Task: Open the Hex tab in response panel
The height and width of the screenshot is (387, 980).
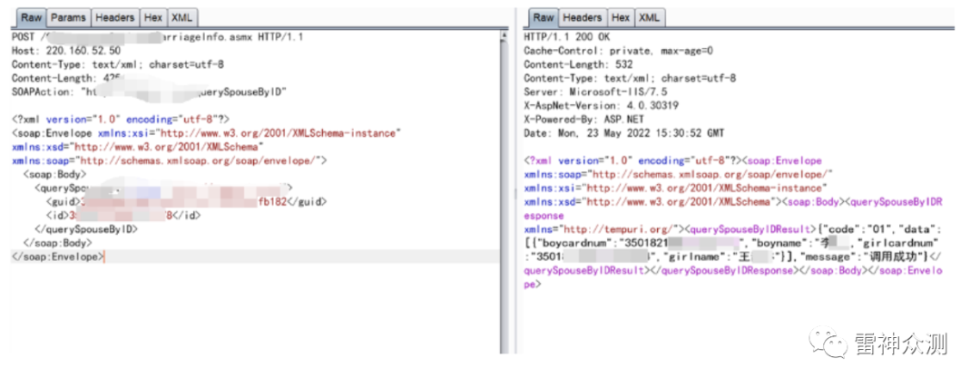Action: click(621, 17)
